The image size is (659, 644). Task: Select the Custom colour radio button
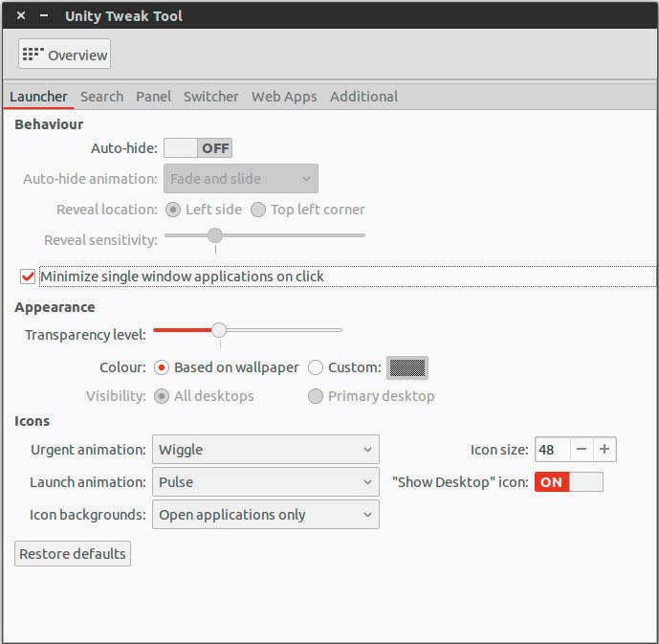pyautogui.click(x=316, y=367)
